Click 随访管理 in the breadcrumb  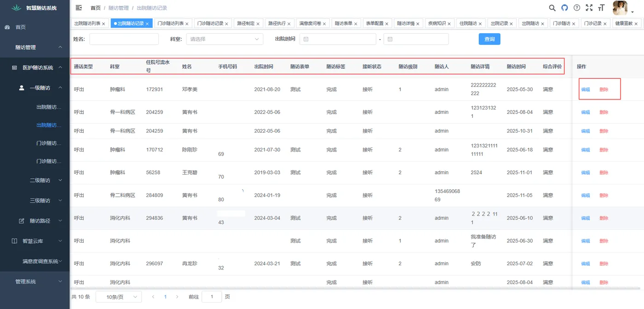[119, 7]
